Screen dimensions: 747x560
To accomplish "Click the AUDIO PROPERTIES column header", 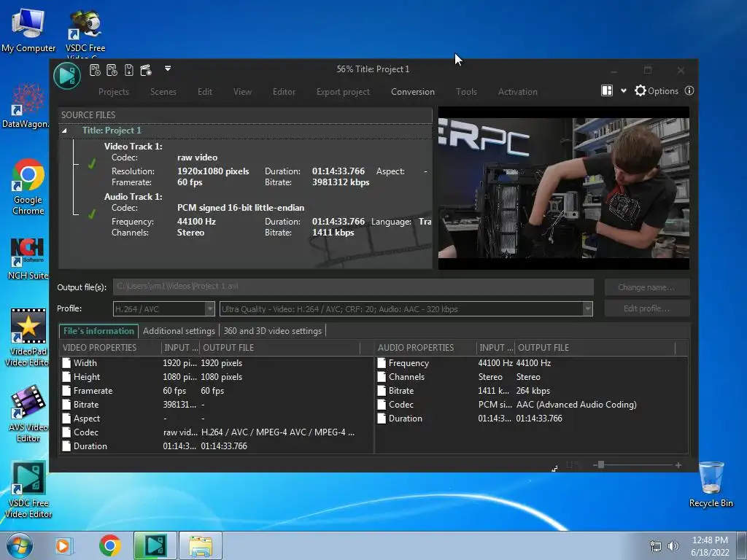I will [426, 348].
